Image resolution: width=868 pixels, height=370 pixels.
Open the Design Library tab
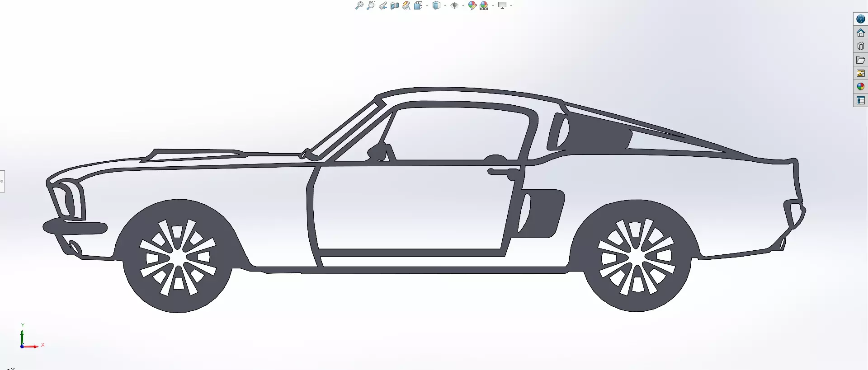pos(861,46)
